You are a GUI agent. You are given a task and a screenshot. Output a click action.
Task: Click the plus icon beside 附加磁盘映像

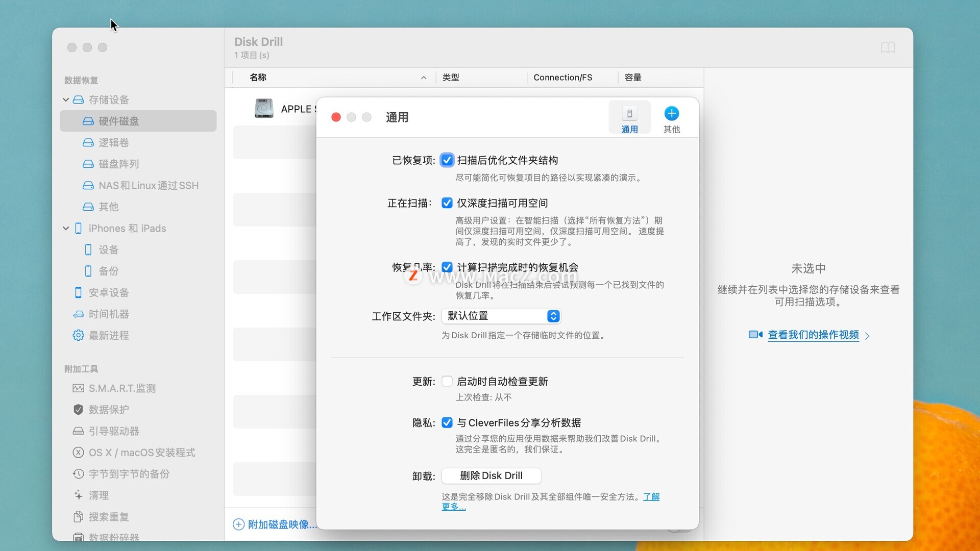[238, 524]
